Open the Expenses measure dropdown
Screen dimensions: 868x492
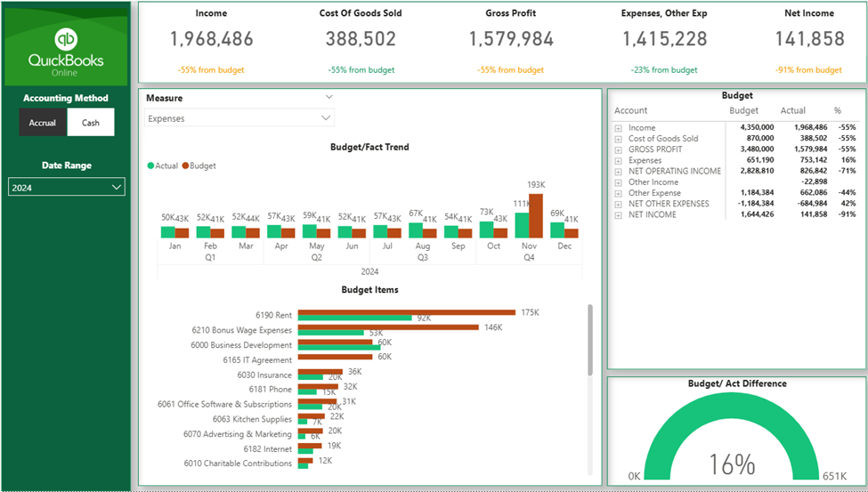pos(239,117)
